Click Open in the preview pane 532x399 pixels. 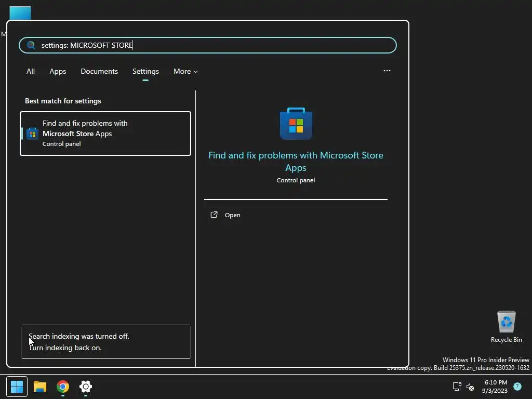tap(232, 215)
